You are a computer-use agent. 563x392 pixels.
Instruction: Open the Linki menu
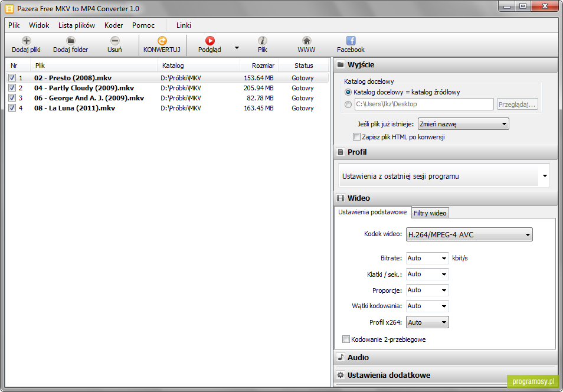pyautogui.click(x=184, y=25)
